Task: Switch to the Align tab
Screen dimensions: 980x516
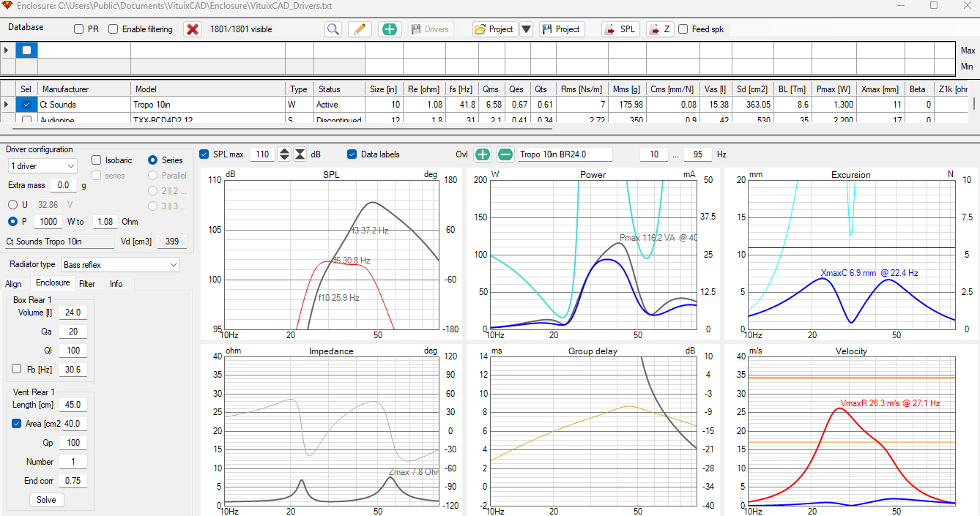Action: point(13,283)
